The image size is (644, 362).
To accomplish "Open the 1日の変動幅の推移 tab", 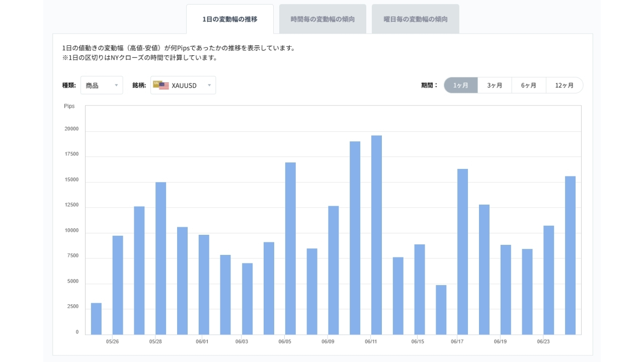I will click(x=230, y=19).
